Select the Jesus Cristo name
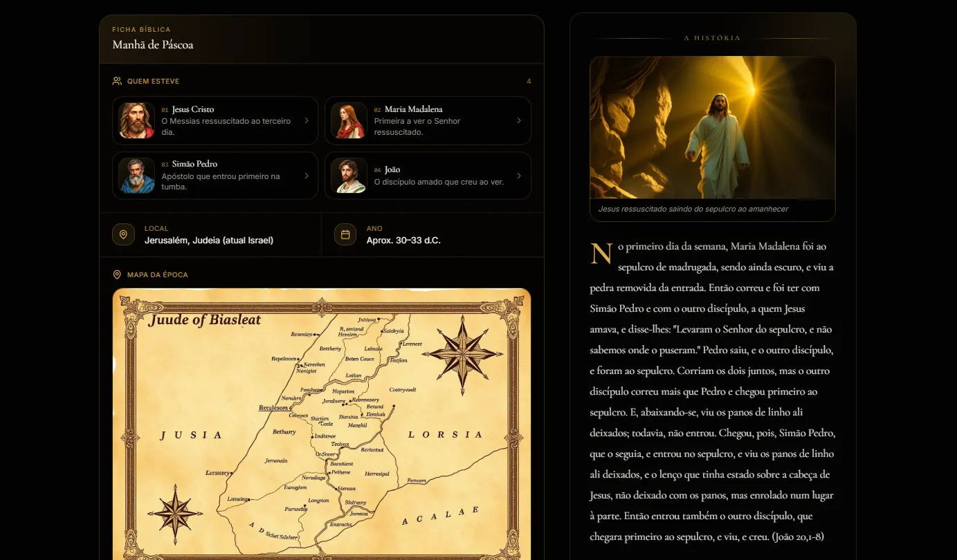Screen dimensions: 957x560 point(193,109)
